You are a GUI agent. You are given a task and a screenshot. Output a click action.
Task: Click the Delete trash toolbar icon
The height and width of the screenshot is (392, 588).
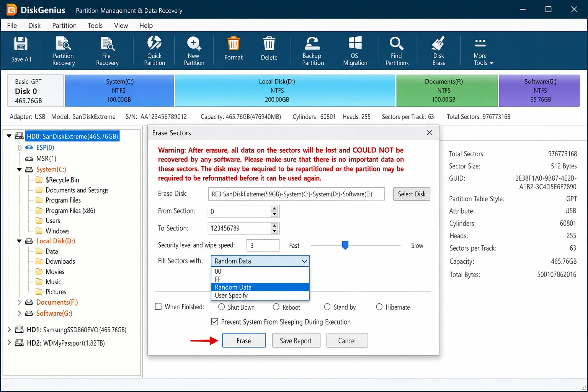click(269, 49)
